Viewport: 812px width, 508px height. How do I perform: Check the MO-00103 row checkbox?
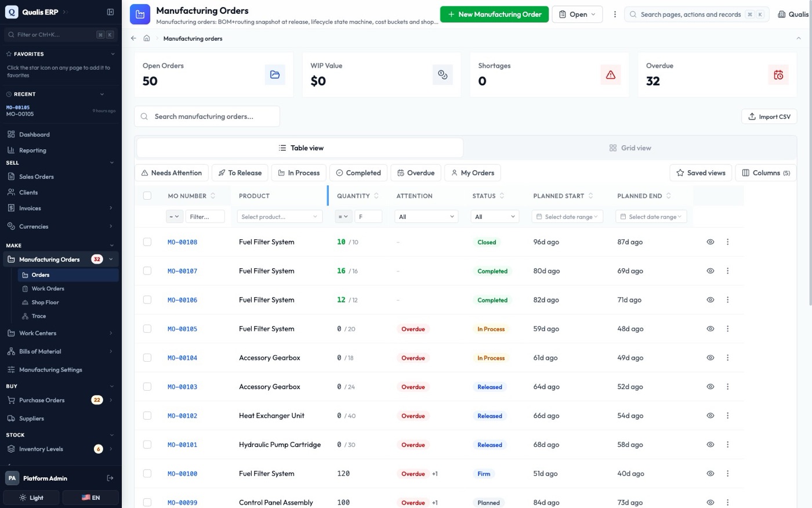(147, 387)
